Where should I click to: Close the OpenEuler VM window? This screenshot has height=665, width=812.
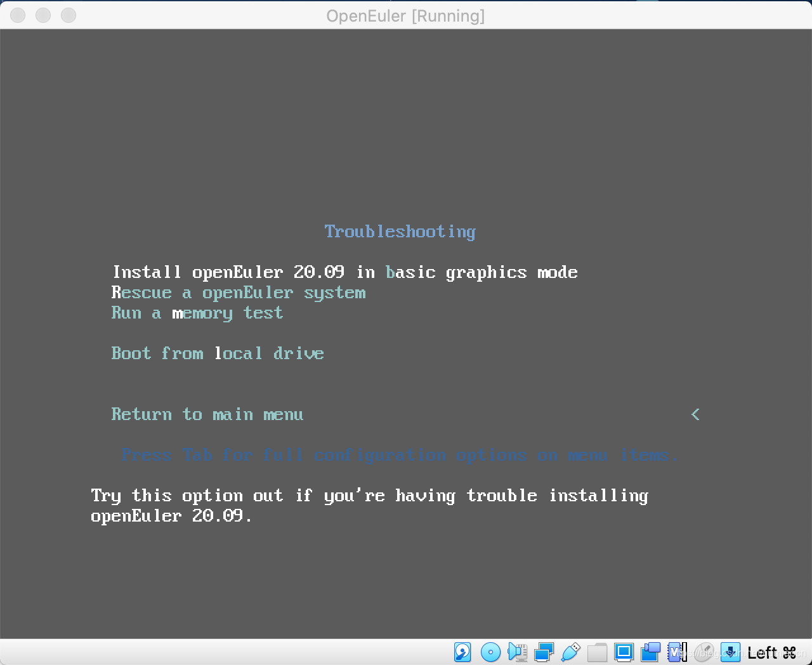point(18,15)
